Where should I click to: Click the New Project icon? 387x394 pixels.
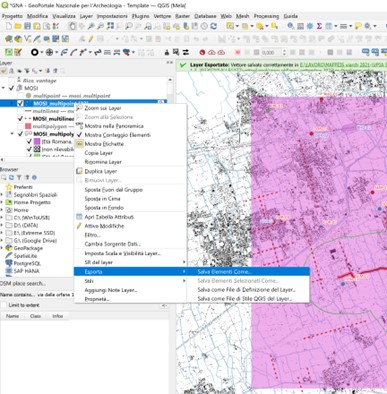9,26
